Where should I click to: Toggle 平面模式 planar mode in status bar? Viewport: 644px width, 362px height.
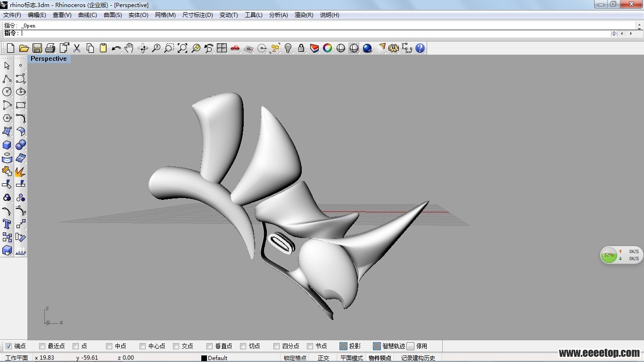pyautogui.click(x=352, y=358)
